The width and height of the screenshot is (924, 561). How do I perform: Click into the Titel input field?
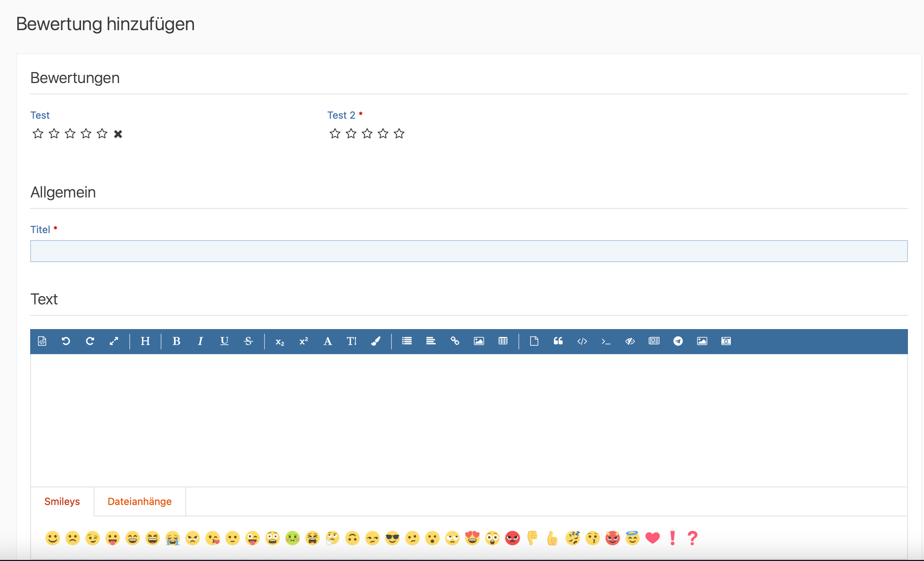(x=469, y=251)
